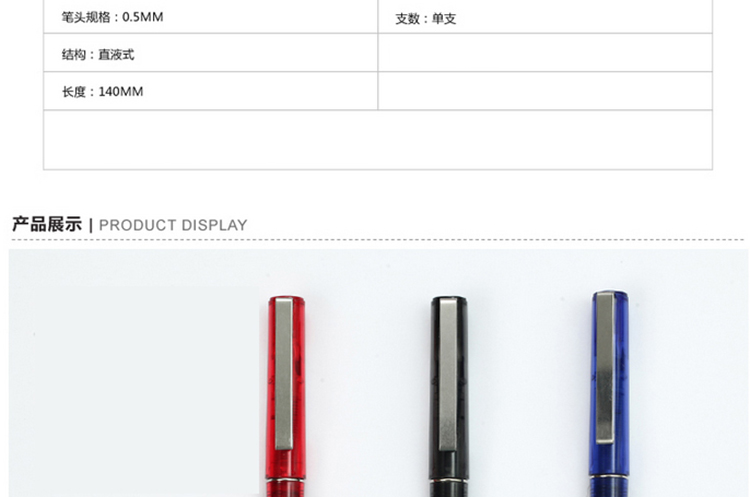The width and height of the screenshot is (750, 497).
Task: Click the silver ring on the red pen
Action: pos(286,479)
